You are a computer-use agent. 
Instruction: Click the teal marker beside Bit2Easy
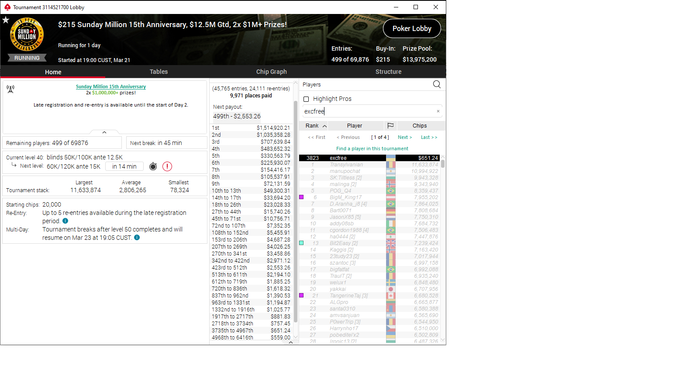[301, 243]
